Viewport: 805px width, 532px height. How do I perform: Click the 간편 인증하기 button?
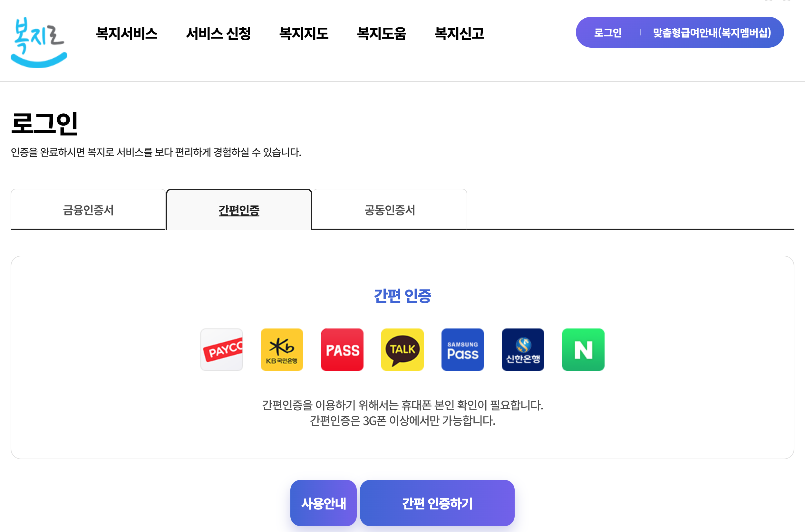click(437, 503)
